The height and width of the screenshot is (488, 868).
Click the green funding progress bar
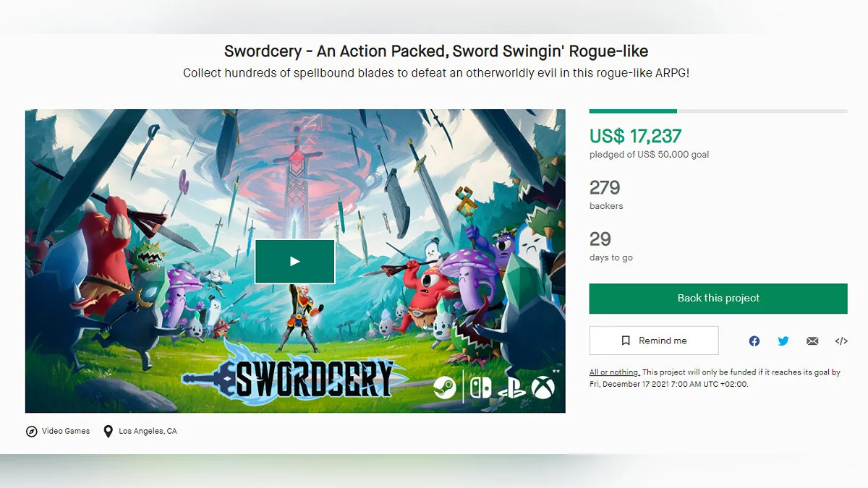[633, 111]
